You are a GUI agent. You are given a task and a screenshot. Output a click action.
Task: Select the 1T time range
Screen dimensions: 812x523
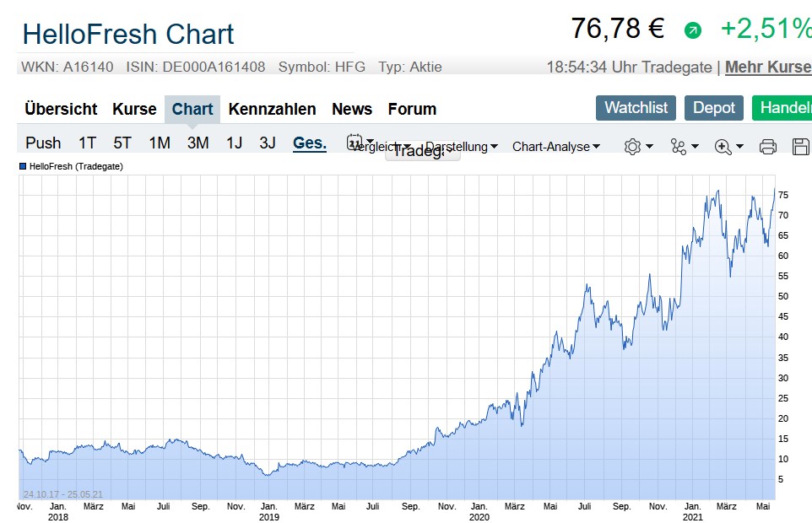[87, 143]
